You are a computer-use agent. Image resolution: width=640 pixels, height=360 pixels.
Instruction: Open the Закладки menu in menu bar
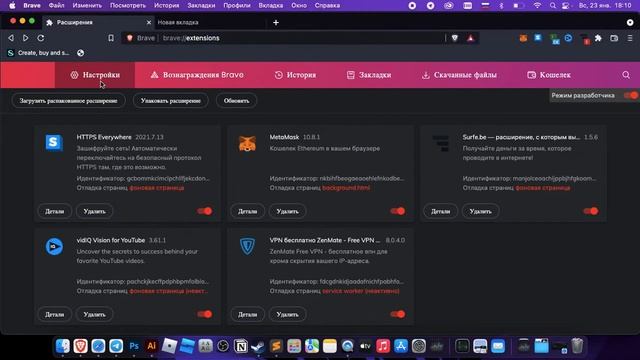[x=201, y=6]
